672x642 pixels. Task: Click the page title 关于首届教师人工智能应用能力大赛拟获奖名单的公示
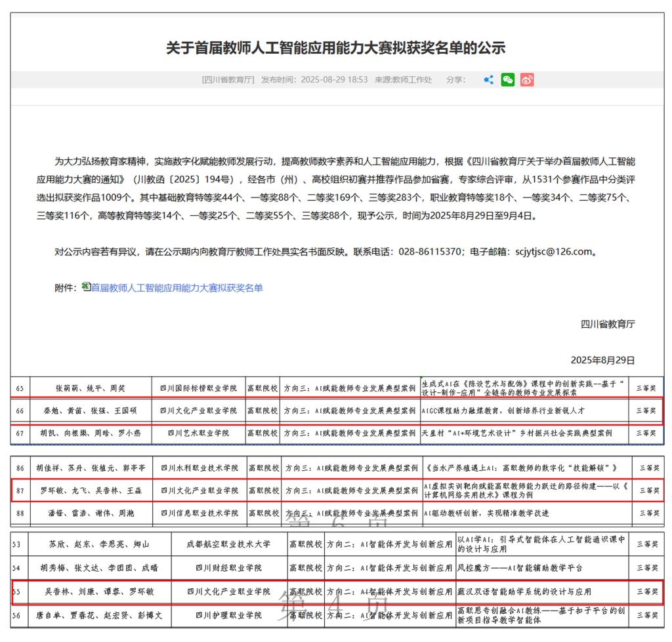click(x=335, y=48)
